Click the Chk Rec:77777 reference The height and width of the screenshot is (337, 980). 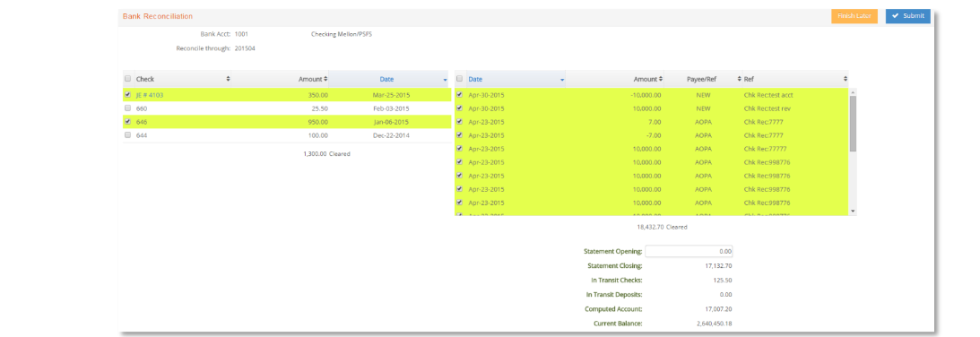tap(765, 149)
